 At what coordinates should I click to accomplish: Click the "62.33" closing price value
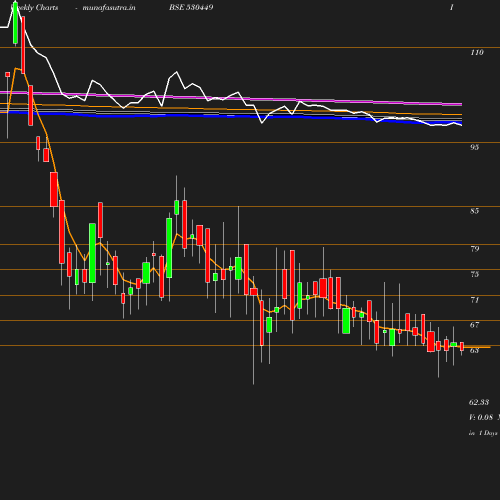click(479, 402)
